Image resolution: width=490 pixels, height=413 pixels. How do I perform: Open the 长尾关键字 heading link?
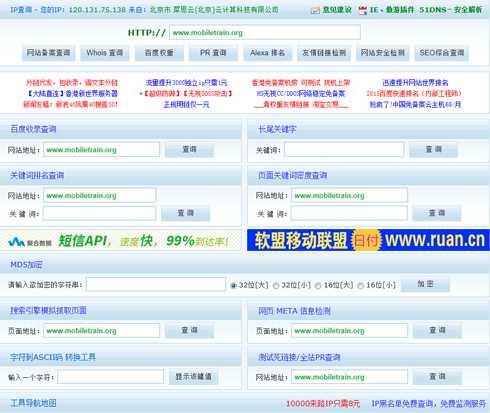277,129
